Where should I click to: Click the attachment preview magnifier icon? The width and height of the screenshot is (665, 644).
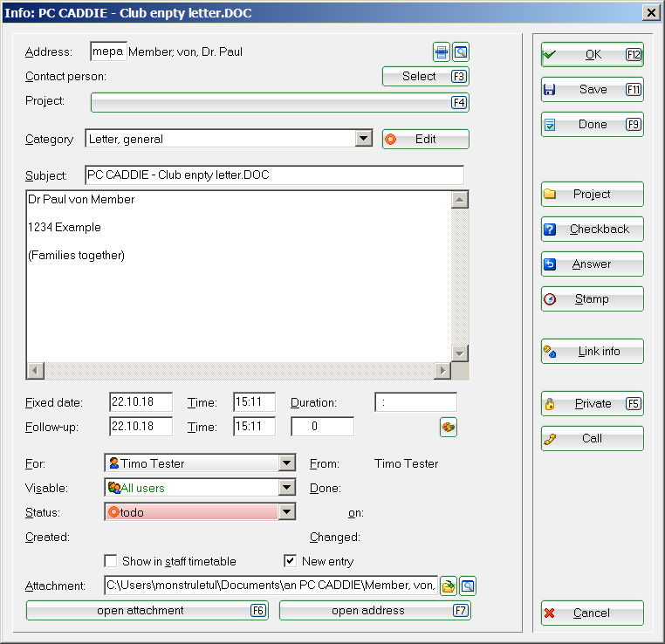click(x=468, y=586)
